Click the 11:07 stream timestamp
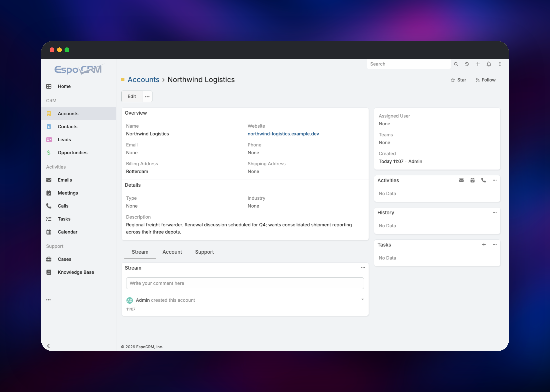The image size is (550, 392). (131, 309)
